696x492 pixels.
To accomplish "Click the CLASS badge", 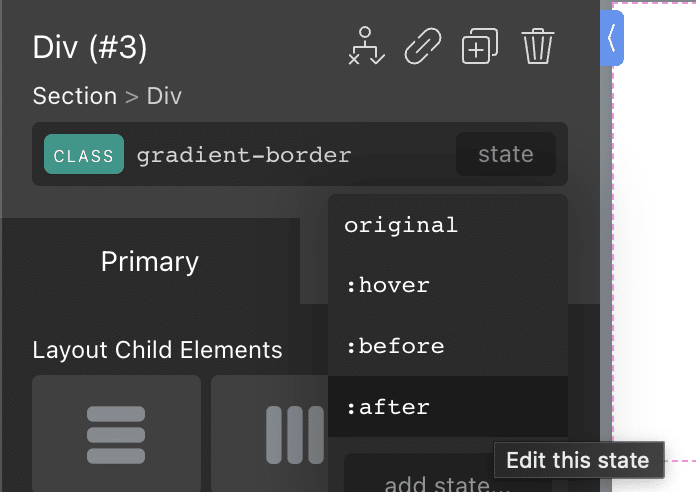I will [84, 154].
